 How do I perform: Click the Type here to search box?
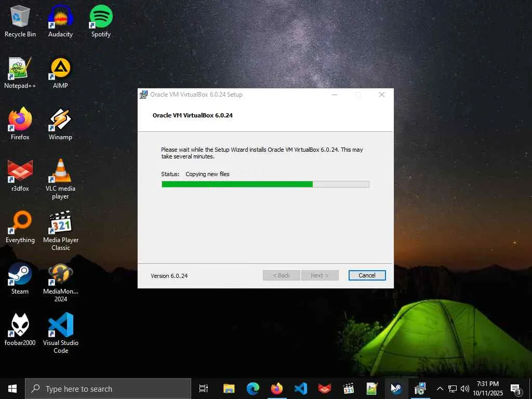pyautogui.click(x=108, y=389)
